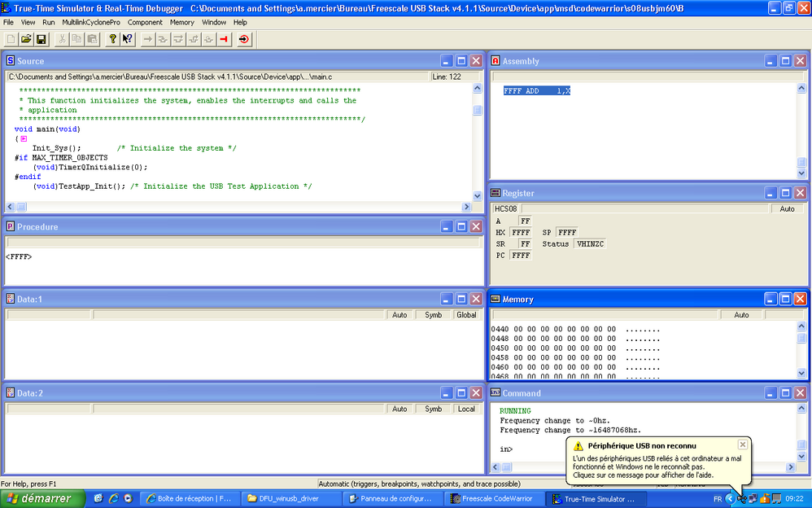Click the Start/Continue arrow toolbar icon
The image size is (812, 508).
[x=147, y=39]
